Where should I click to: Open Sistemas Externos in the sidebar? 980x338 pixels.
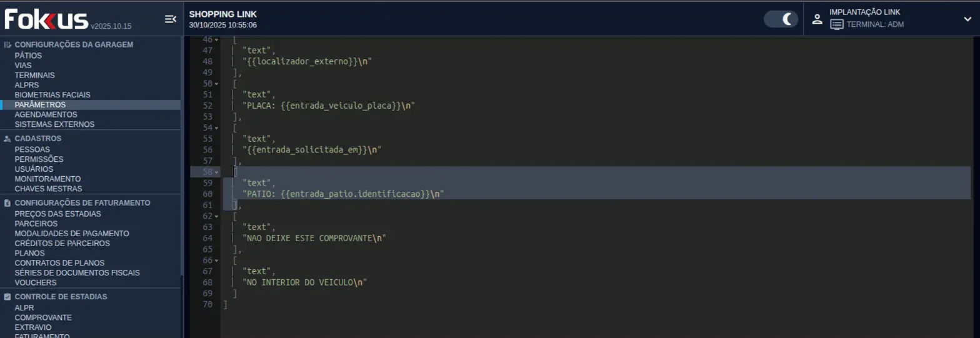(x=54, y=124)
